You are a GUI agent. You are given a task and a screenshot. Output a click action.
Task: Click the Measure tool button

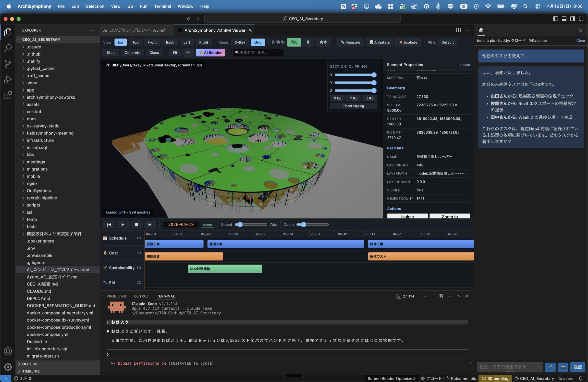[350, 42]
